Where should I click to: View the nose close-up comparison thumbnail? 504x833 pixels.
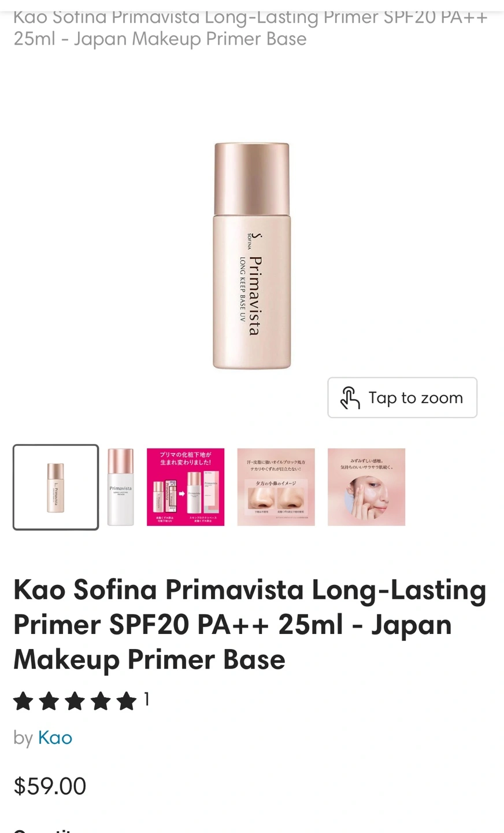pyautogui.click(x=276, y=487)
